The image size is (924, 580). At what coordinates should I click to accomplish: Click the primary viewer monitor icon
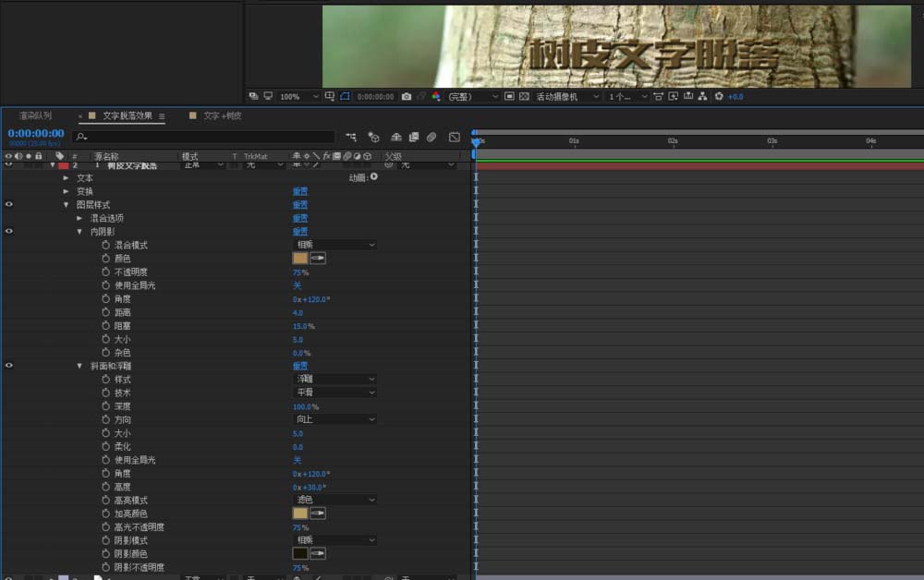click(268, 96)
